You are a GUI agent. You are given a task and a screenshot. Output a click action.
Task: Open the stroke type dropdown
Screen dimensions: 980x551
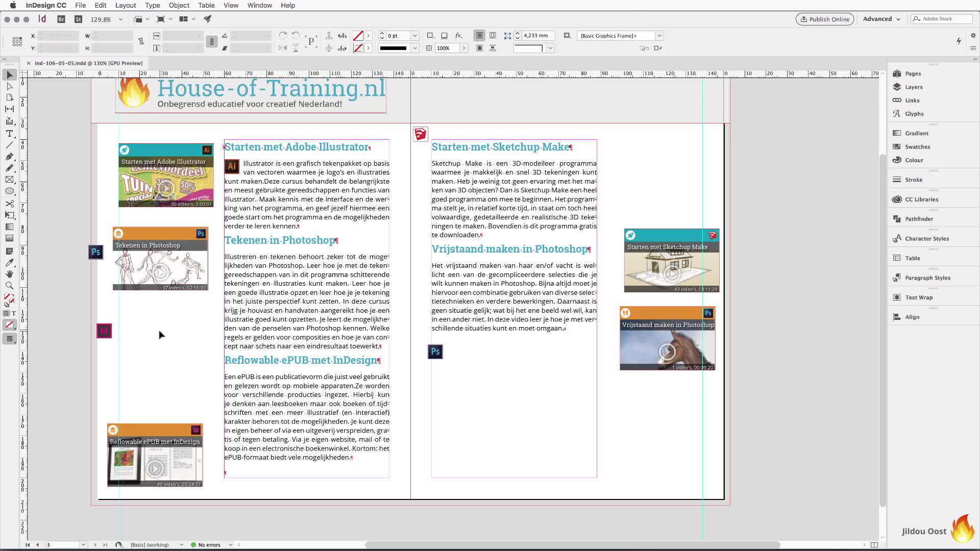click(x=415, y=48)
